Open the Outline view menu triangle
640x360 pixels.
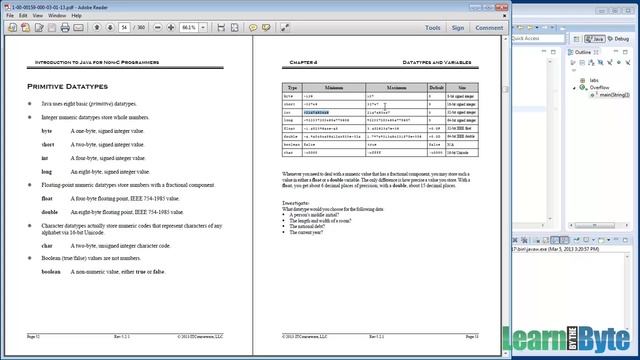[x=574, y=70]
